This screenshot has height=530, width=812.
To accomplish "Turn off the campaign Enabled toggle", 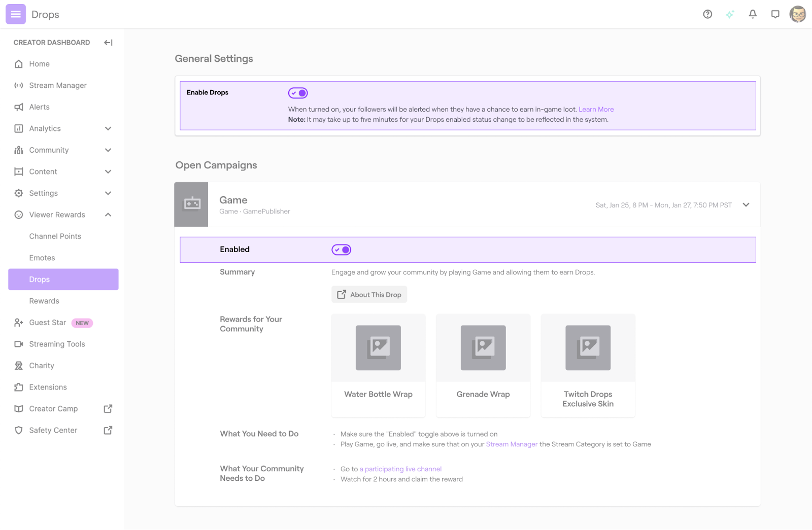I will coord(341,250).
